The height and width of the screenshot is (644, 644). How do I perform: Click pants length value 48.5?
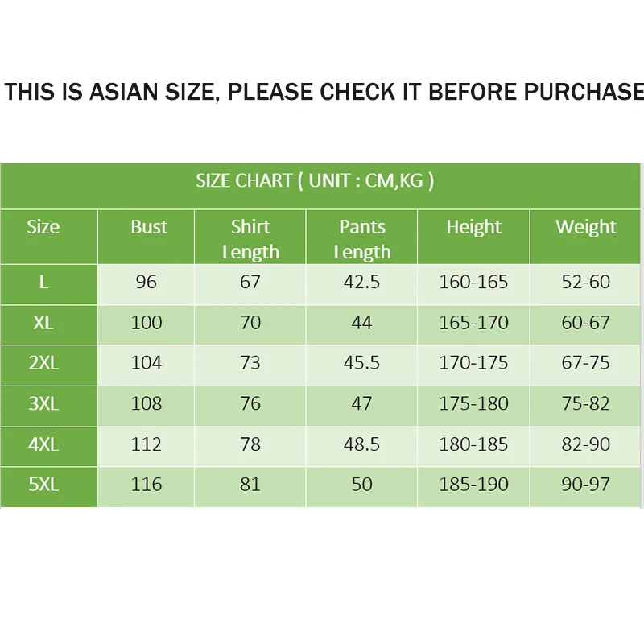(361, 444)
